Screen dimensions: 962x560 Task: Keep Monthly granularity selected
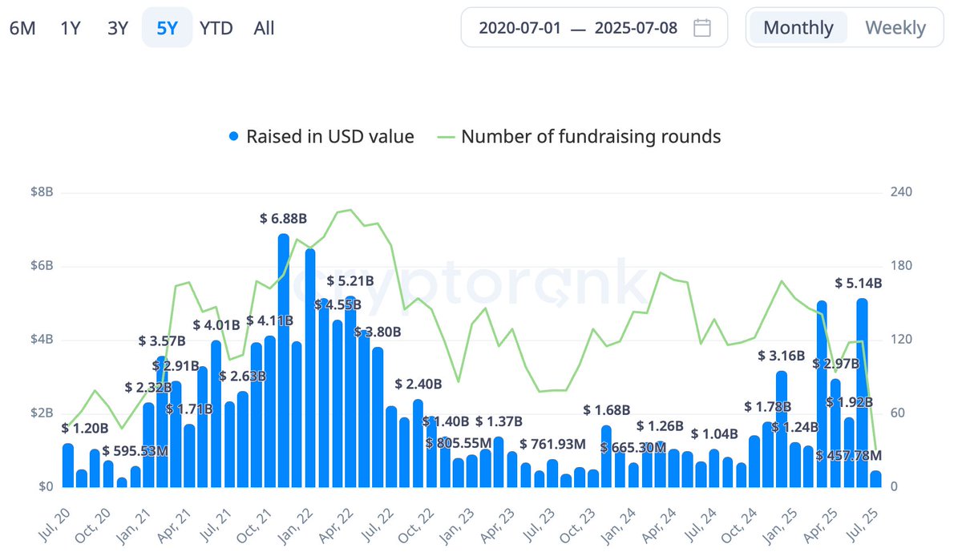pyautogui.click(x=797, y=27)
